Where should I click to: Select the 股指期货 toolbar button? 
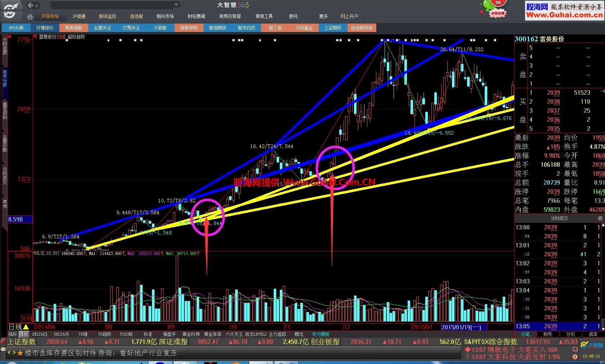(x=218, y=28)
